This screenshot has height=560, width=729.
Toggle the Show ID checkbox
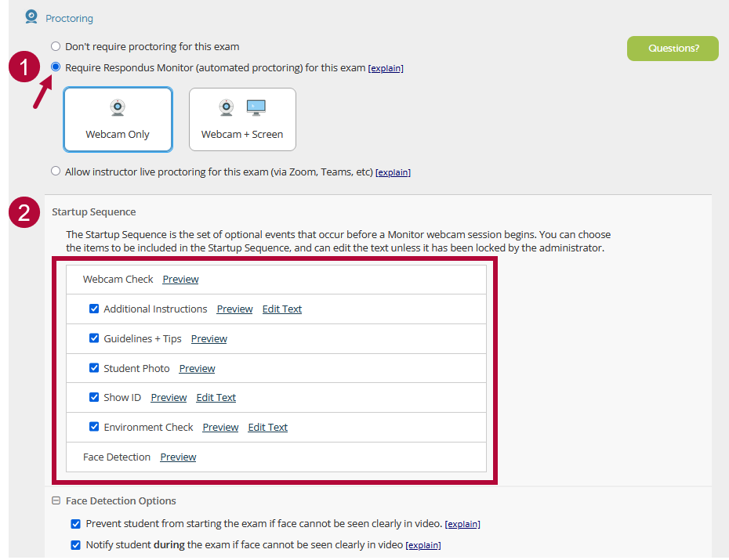94,397
